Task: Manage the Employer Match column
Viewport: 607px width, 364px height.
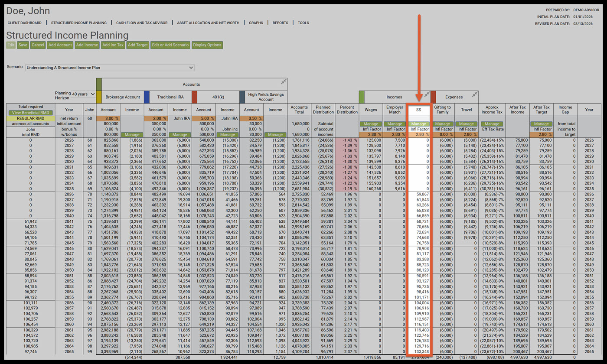Action: [x=395, y=124]
